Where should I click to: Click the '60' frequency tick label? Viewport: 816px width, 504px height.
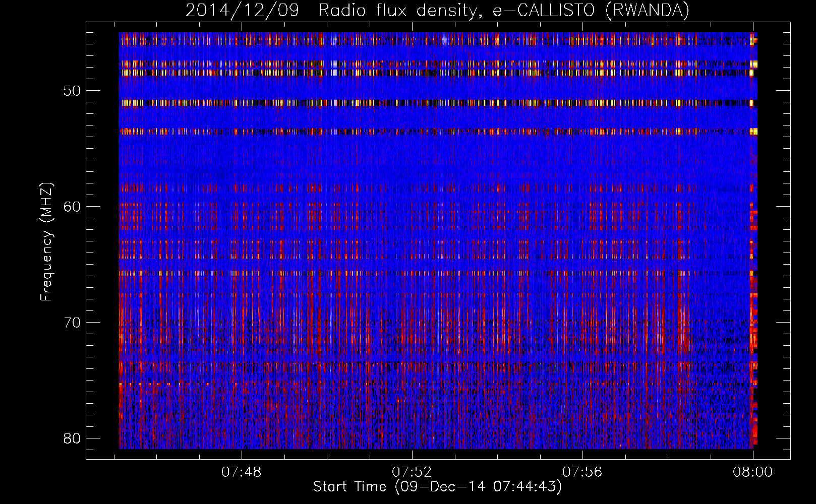click(73, 207)
